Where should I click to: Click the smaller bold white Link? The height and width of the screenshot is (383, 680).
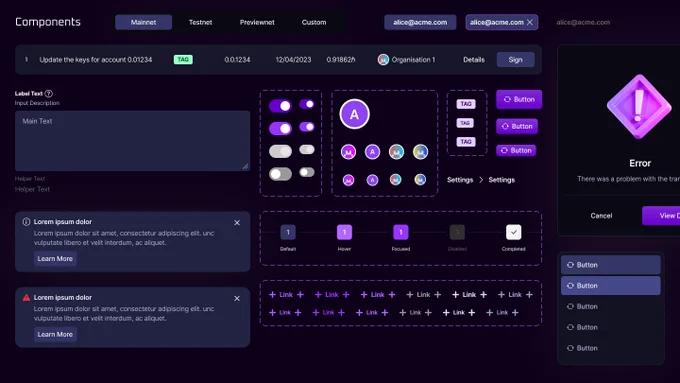coord(459,312)
